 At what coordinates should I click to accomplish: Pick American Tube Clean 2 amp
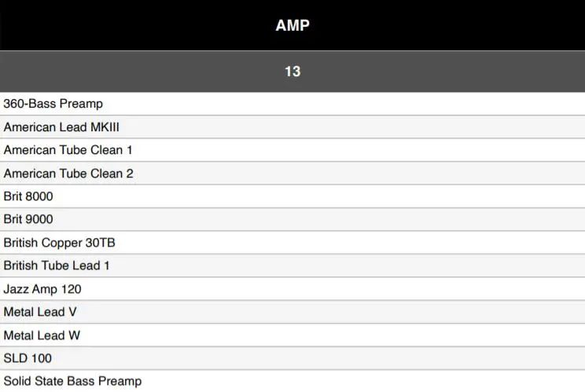[x=292, y=174]
